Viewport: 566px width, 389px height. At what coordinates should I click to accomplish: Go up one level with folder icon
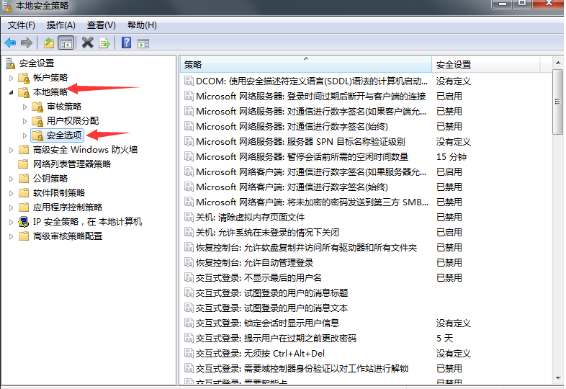pyautogui.click(x=49, y=43)
